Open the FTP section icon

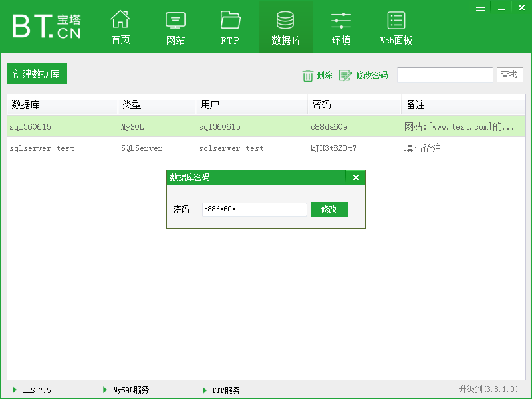(229, 25)
